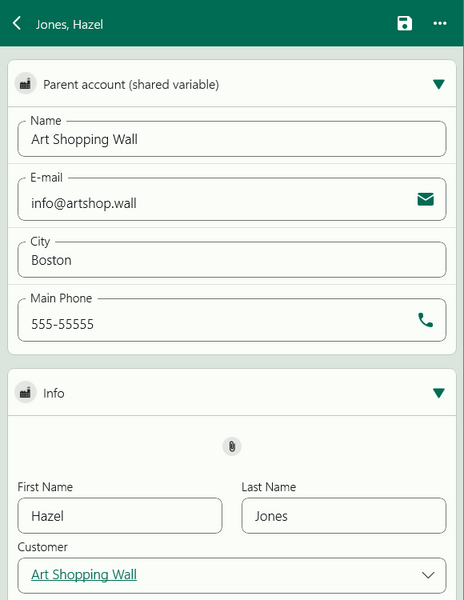The image size is (464, 600).
Task: Click the Info section icon
Action: tap(25, 392)
